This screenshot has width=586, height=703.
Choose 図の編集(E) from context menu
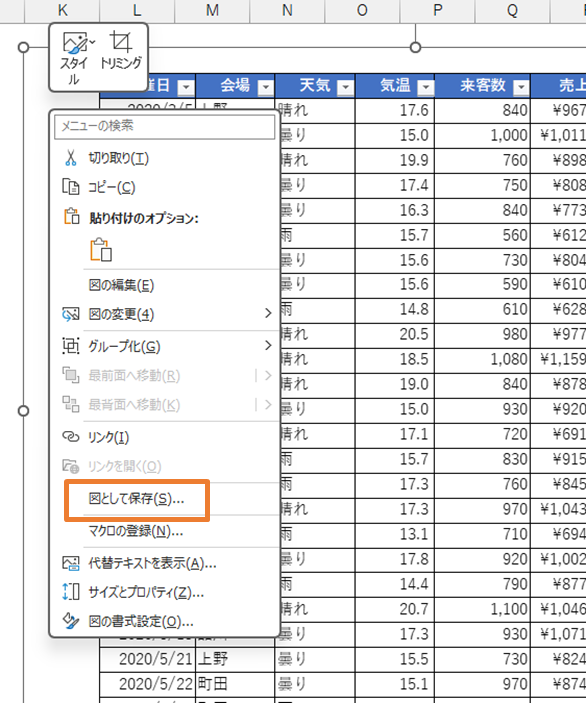pos(121,285)
